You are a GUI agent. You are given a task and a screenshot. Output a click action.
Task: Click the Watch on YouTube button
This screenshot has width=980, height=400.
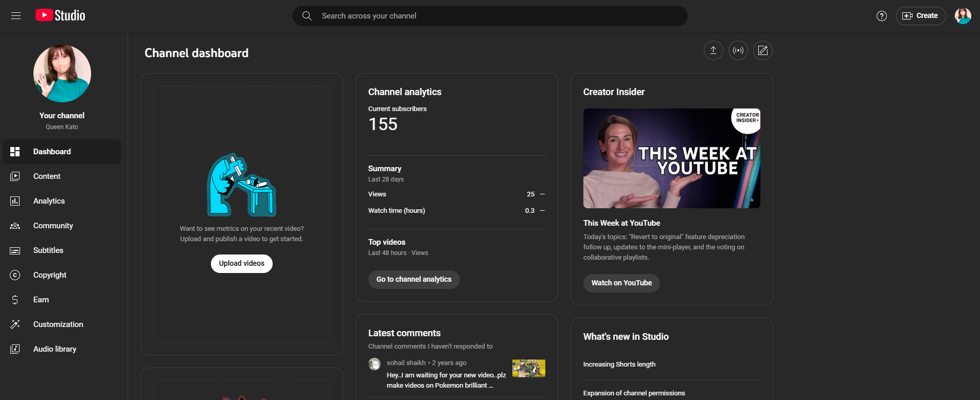pyautogui.click(x=621, y=283)
